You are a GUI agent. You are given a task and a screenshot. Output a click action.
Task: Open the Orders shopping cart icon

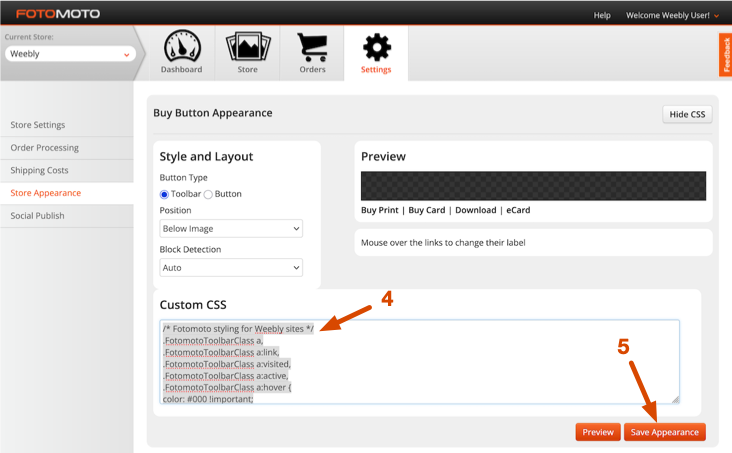click(x=312, y=47)
